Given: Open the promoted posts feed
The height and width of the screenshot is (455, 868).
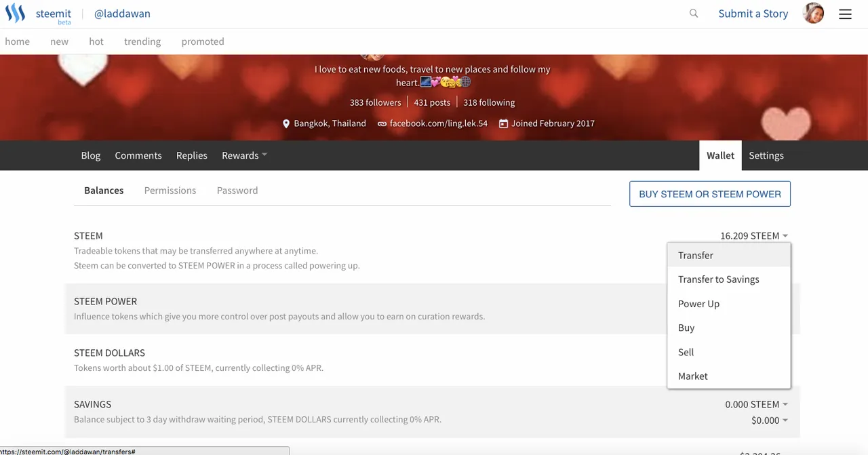Looking at the screenshot, I should 203,41.
